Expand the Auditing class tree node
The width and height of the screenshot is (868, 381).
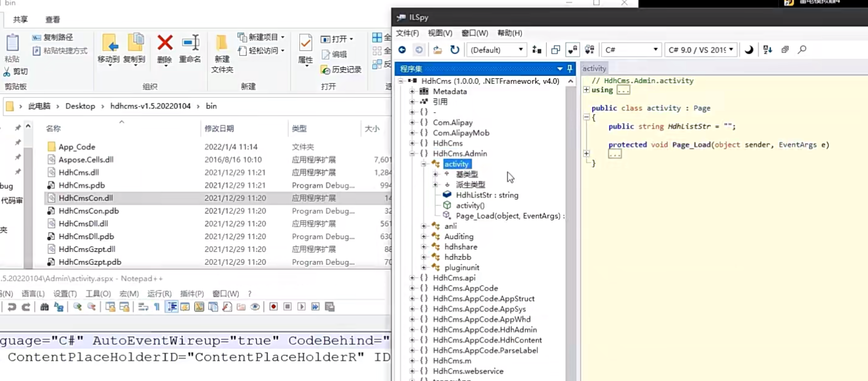pos(423,237)
